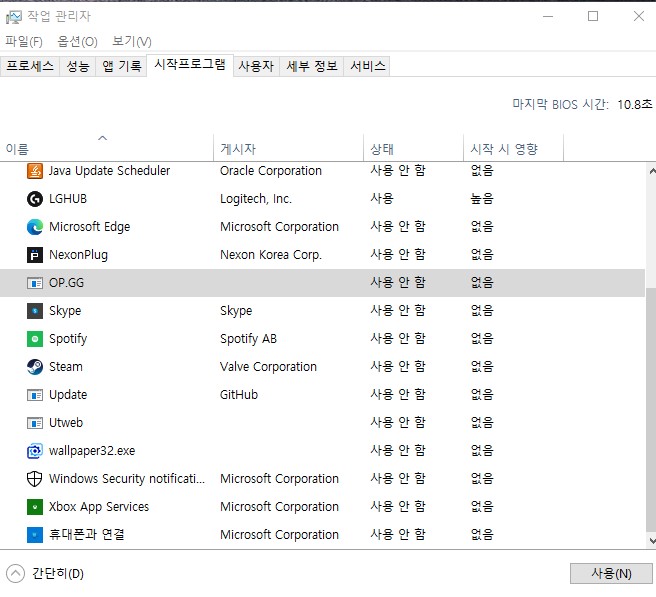Switch to the 서비스 tab

coord(367,66)
